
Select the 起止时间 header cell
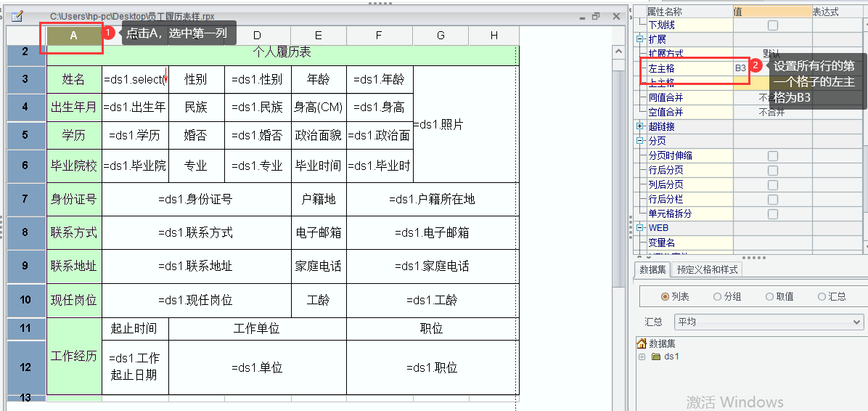click(136, 328)
